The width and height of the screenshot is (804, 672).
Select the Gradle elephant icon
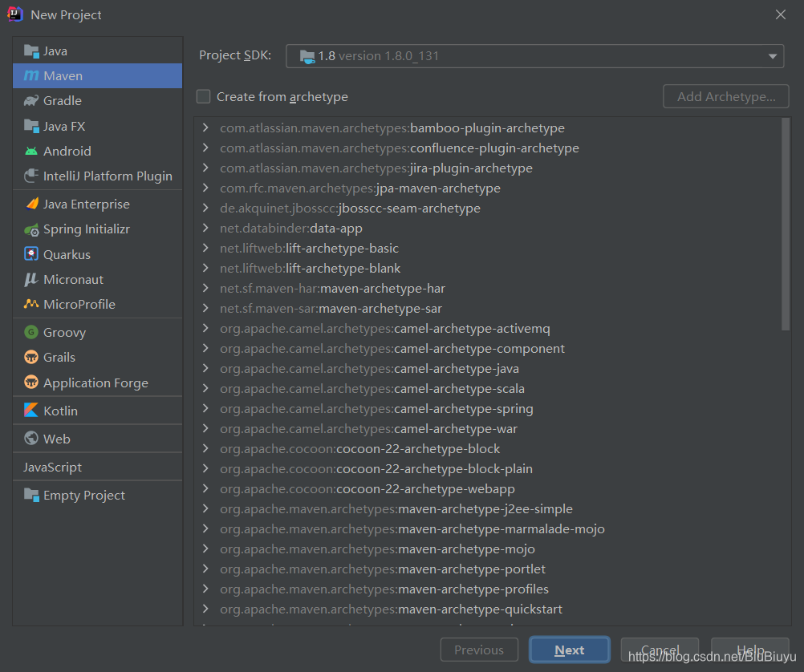(31, 100)
